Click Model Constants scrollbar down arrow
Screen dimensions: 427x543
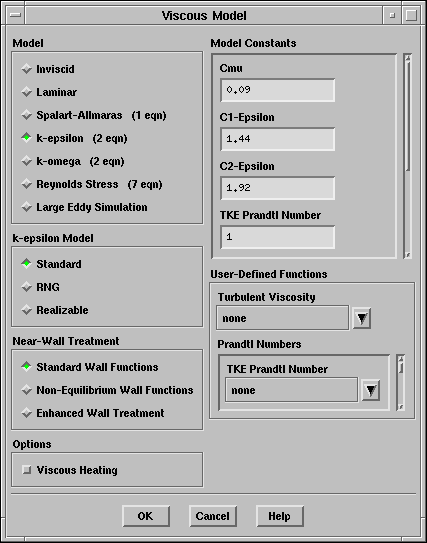point(408,255)
